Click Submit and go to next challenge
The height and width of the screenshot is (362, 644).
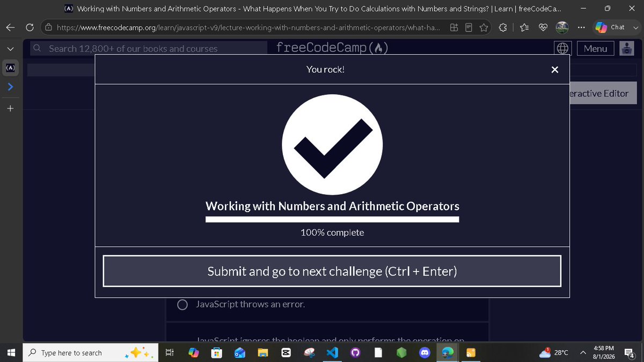point(332,271)
